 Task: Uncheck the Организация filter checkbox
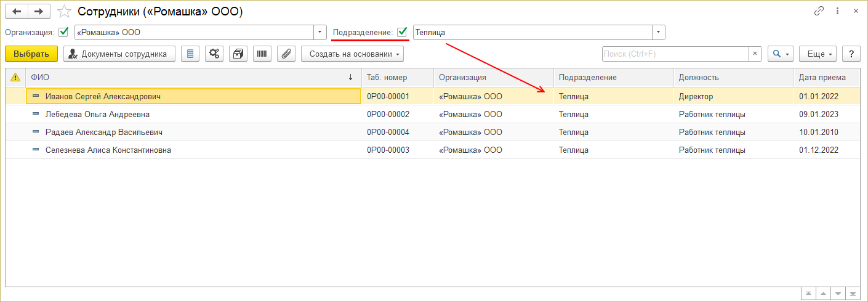(x=63, y=32)
